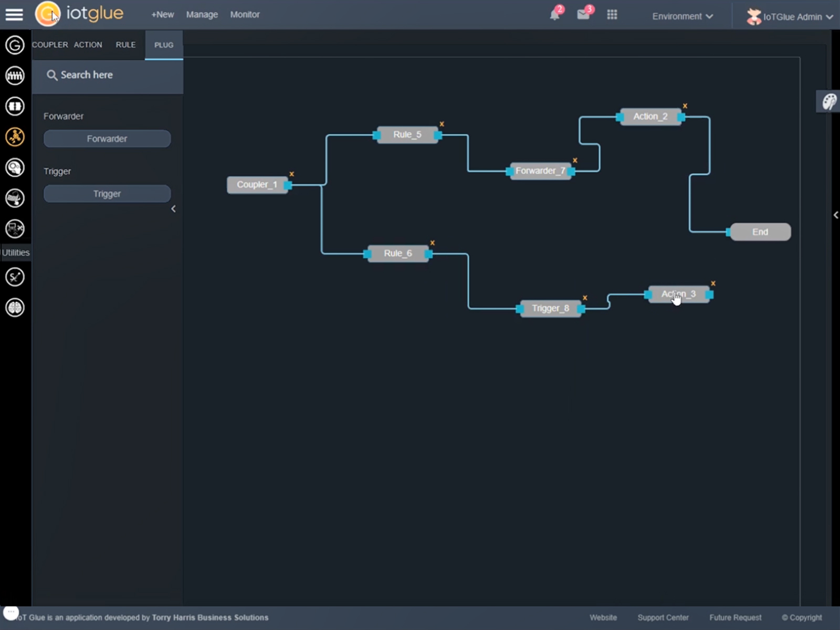
Task: Remove Coupler_1 using its x marker
Action: tap(292, 174)
